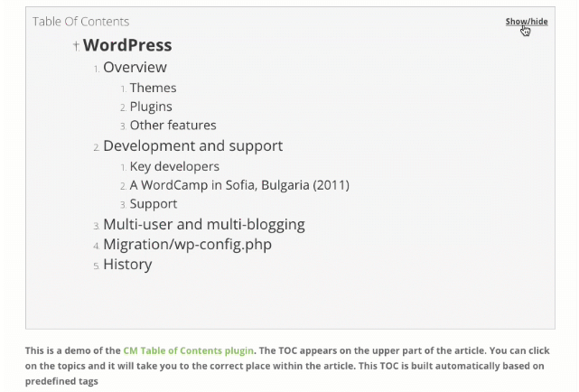Jump to the Overview section

135,67
